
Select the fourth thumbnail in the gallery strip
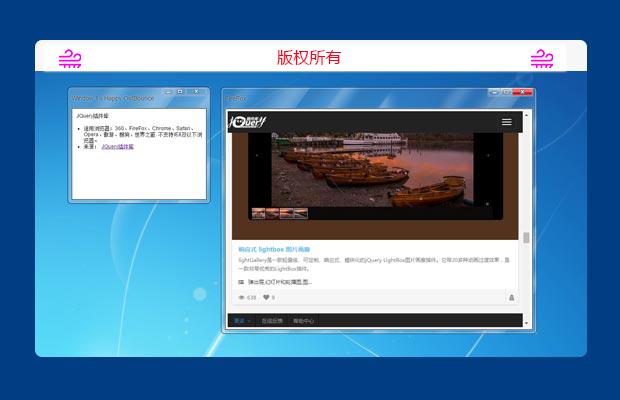pos(301,213)
